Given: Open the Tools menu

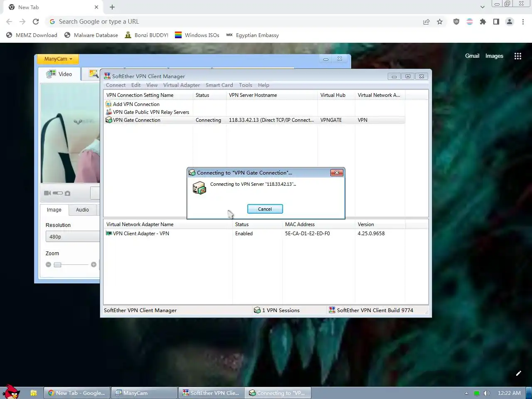Looking at the screenshot, I should pos(245,85).
